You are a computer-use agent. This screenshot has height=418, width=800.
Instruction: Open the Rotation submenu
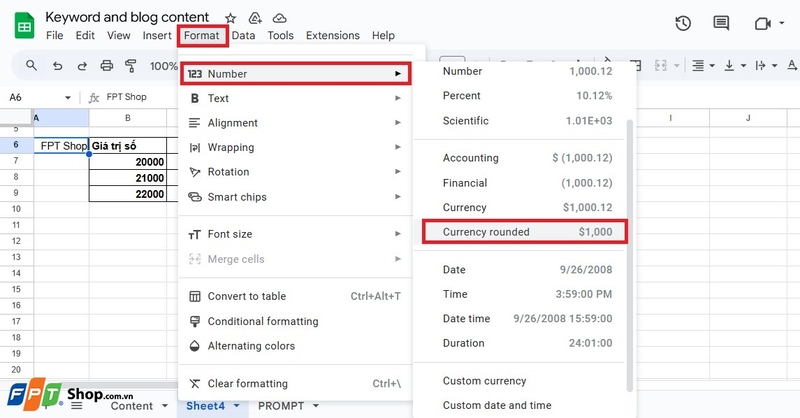tap(295, 171)
